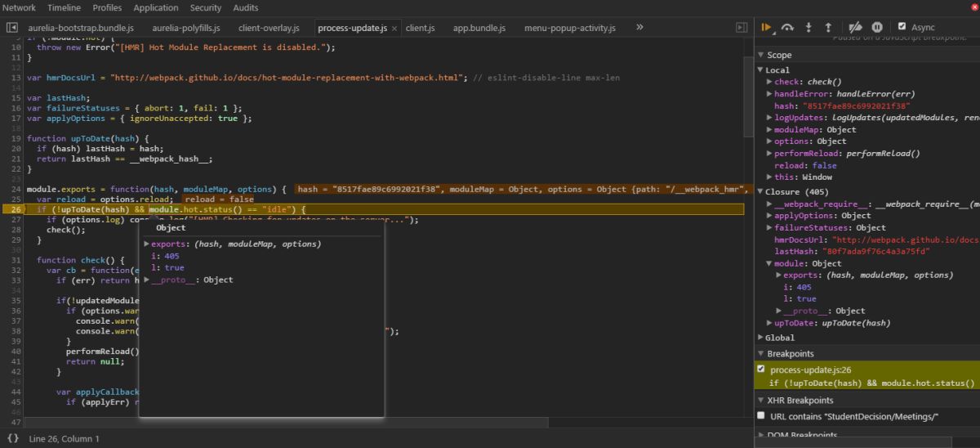The width and height of the screenshot is (980, 448).
Task: Hide the debugger sidebar pane
Action: pyautogui.click(x=742, y=28)
